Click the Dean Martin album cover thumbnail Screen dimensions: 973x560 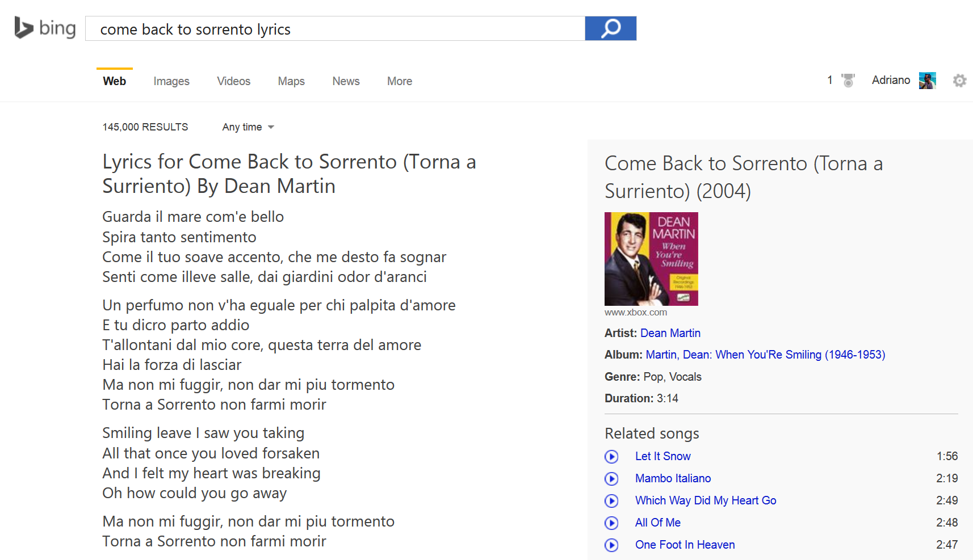(651, 259)
